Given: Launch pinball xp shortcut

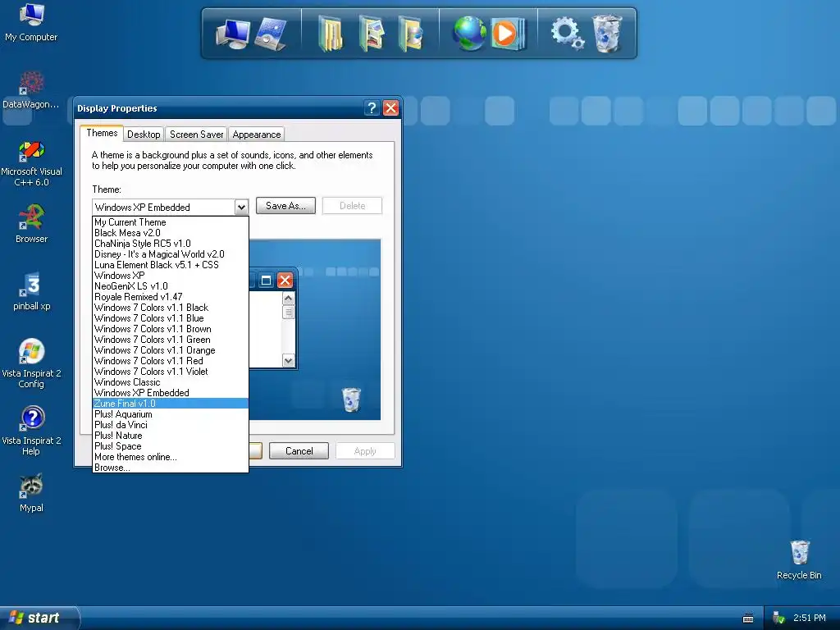Looking at the screenshot, I should 31,291.
